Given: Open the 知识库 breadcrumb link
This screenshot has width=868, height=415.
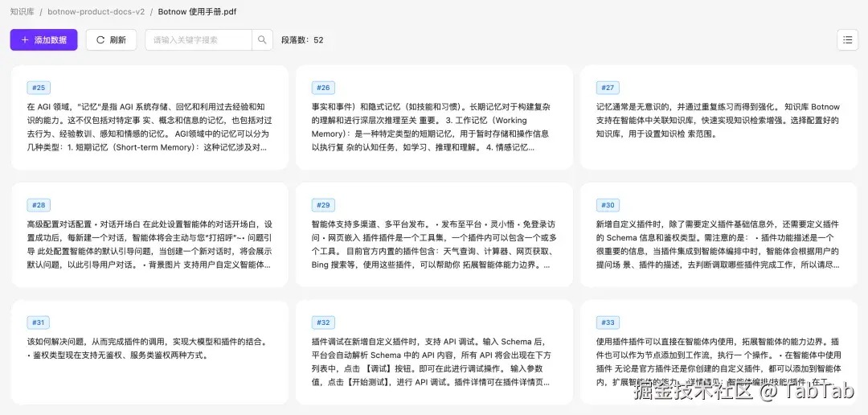Looking at the screenshot, I should [x=23, y=11].
